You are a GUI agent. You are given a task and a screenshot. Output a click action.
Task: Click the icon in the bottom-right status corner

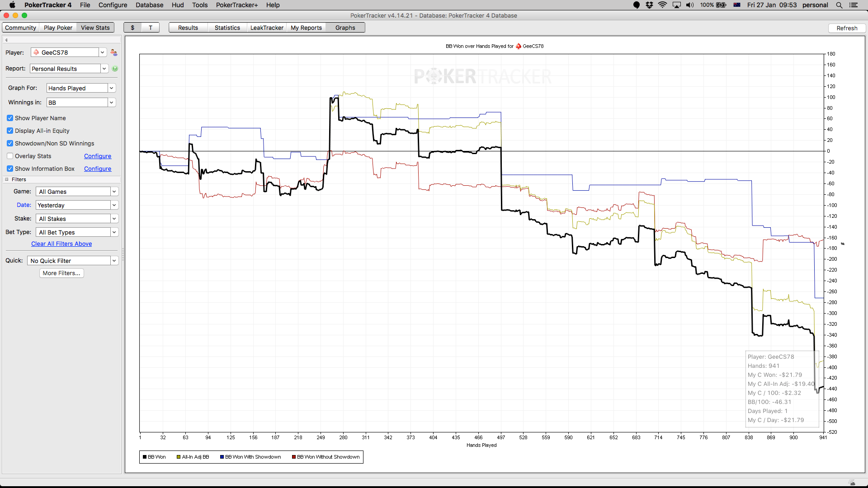pos(852,483)
